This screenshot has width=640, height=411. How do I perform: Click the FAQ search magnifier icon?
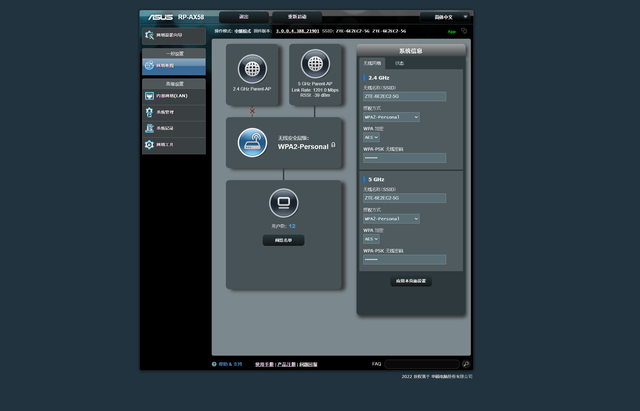coord(466,364)
